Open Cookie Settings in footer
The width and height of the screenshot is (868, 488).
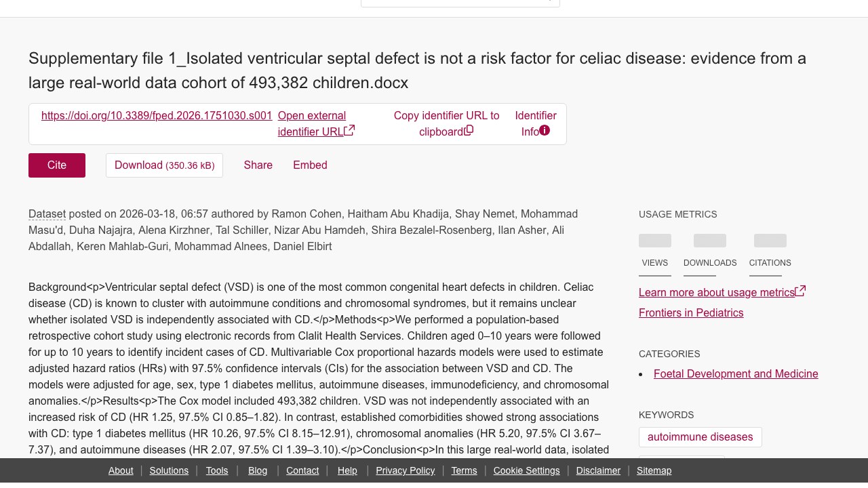tap(526, 470)
